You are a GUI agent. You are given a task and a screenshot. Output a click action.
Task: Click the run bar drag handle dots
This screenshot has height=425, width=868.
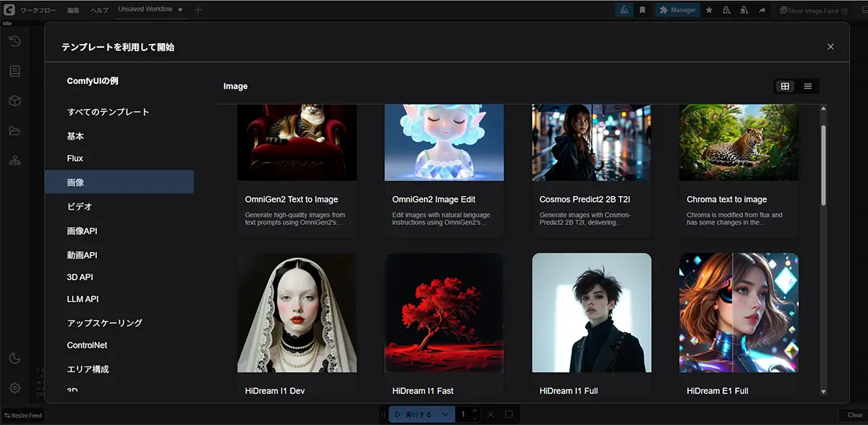[x=383, y=415]
